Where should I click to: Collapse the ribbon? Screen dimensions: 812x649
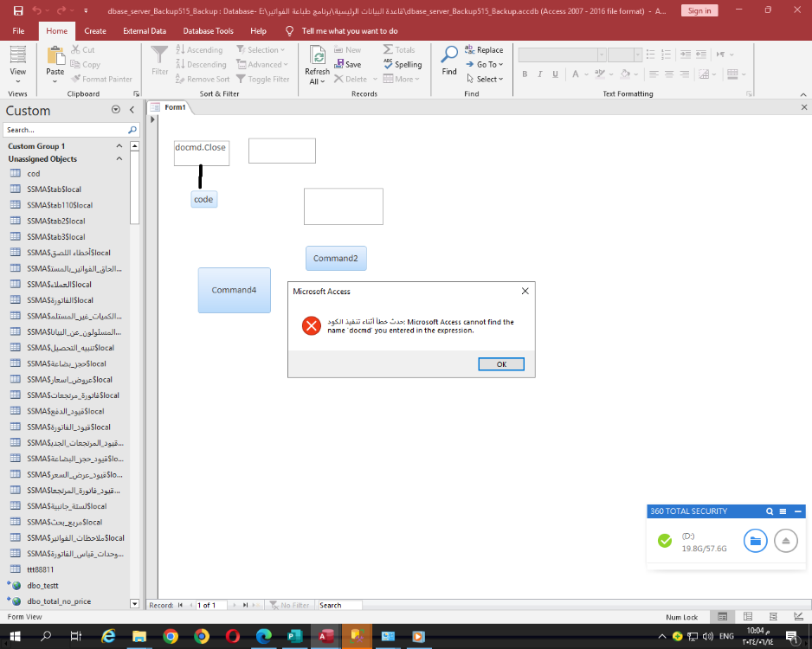pos(803,94)
